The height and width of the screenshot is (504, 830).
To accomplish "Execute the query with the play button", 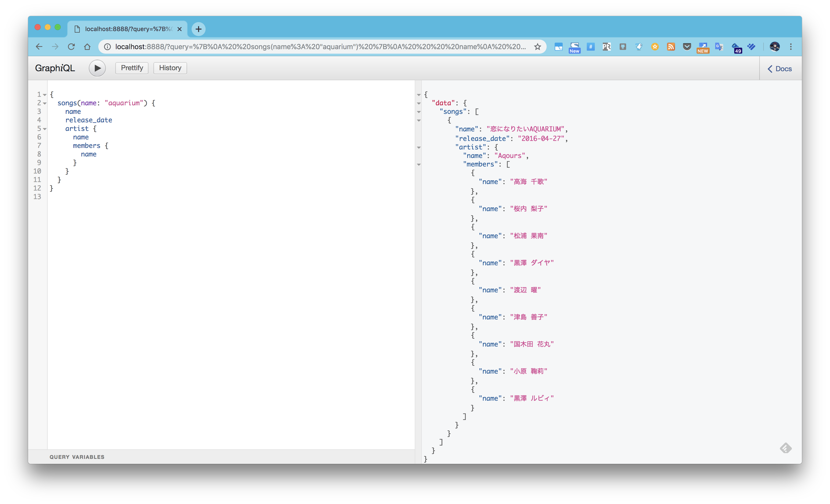I will (x=97, y=68).
